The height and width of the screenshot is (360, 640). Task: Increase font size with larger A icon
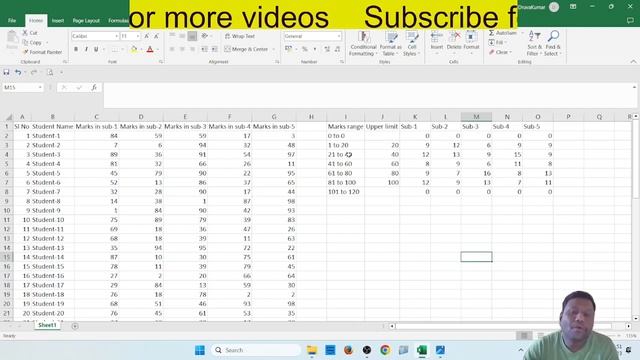[147, 36]
